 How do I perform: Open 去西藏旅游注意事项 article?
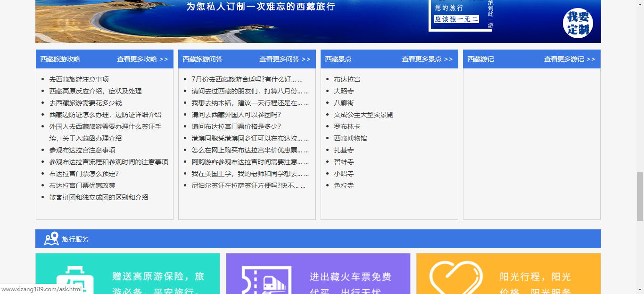pyautogui.click(x=79, y=79)
